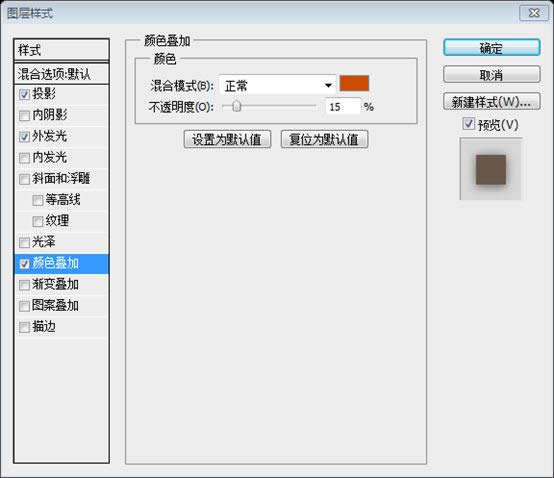554x478 pixels.
Task: Open the 混合模式 dropdown showing 正常
Action: tap(277, 85)
